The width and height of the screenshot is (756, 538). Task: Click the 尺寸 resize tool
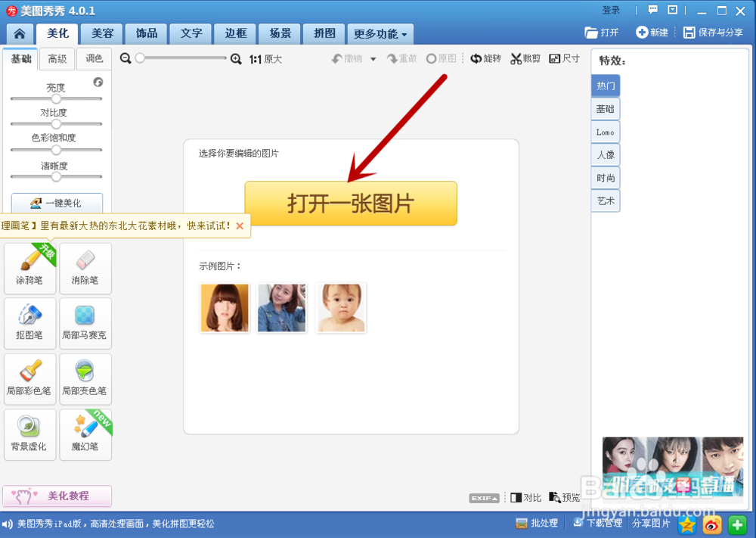coord(565,58)
